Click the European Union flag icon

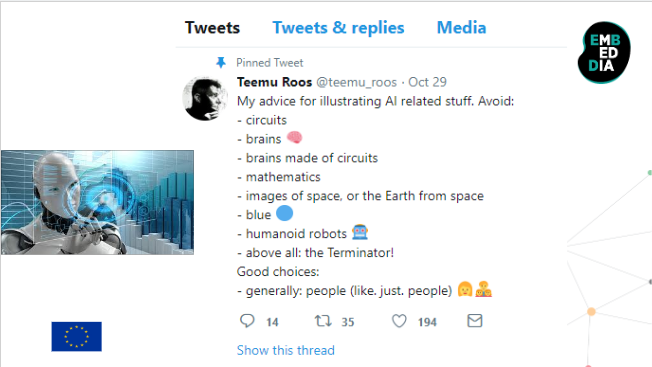[77, 337]
